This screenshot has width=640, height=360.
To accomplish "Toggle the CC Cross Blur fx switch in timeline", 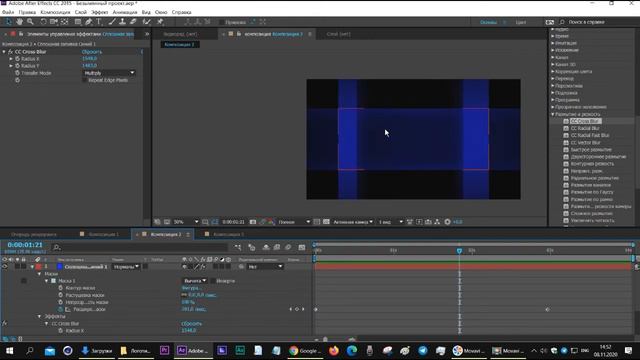I will [x=4, y=323].
